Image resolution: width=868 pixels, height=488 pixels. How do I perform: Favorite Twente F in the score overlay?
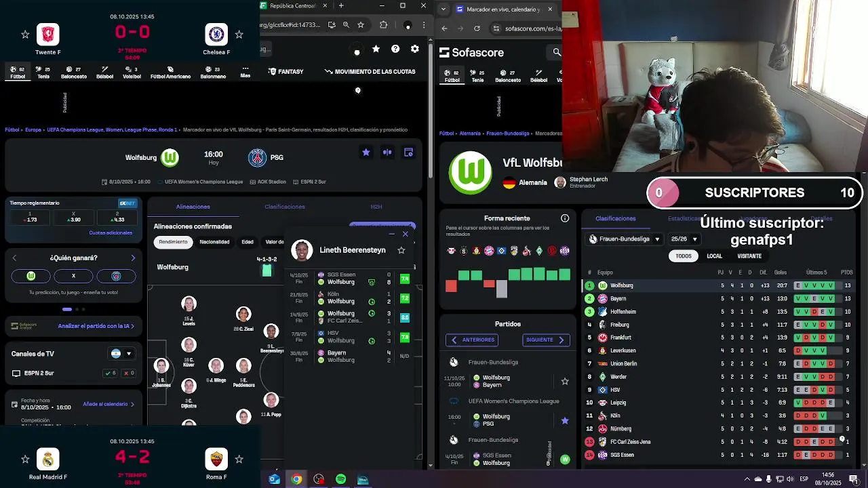pos(25,35)
